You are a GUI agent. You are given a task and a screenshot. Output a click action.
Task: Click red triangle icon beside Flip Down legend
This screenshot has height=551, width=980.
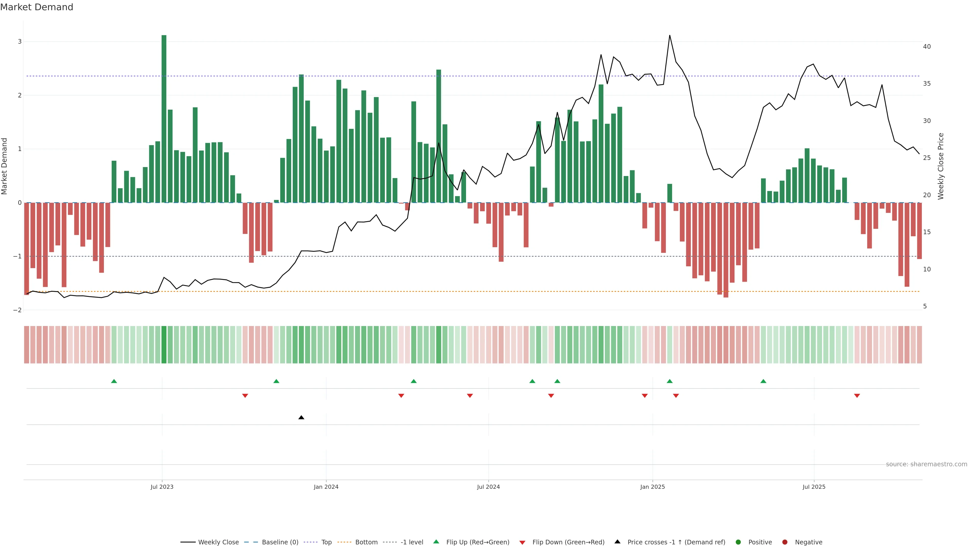tap(522, 542)
